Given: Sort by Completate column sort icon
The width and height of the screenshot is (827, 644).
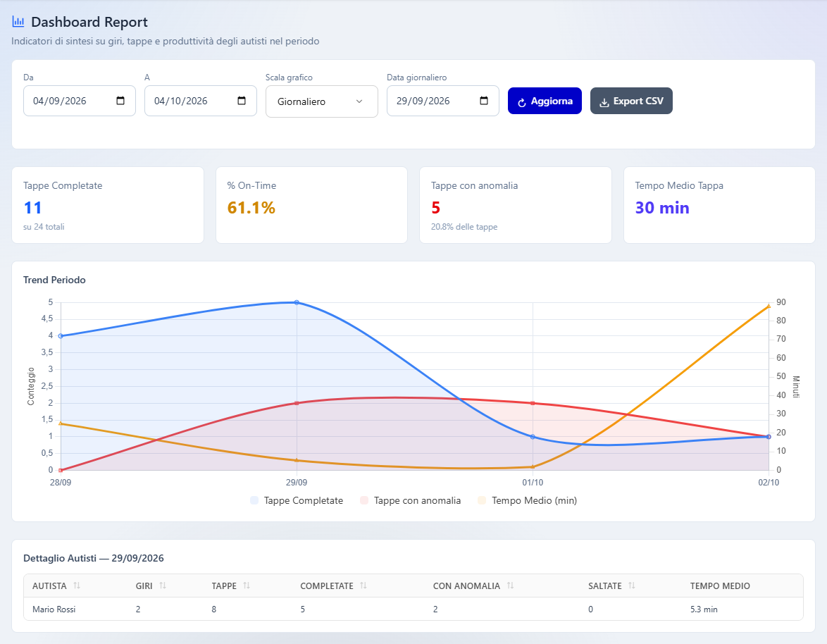Looking at the screenshot, I should [x=363, y=586].
